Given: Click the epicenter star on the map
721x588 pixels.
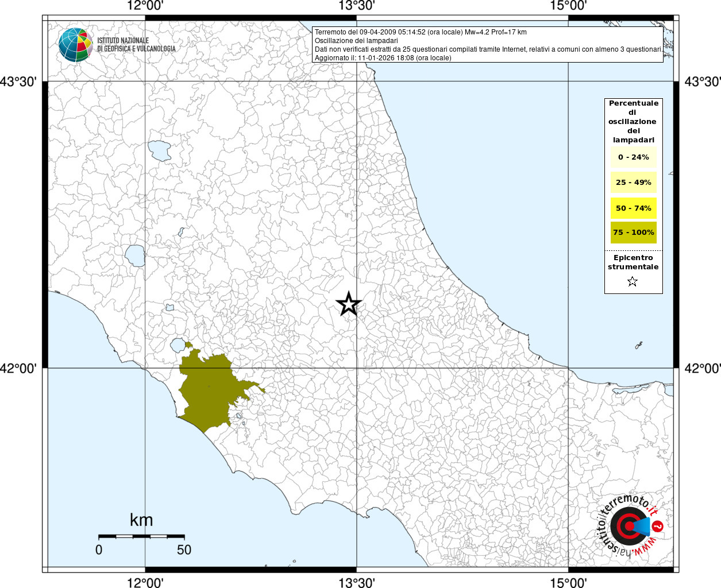Looking at the screenshot, I should [348, 304].
